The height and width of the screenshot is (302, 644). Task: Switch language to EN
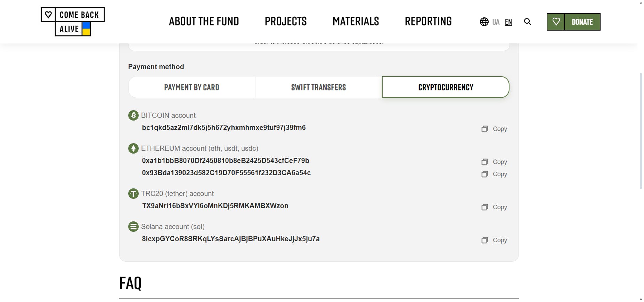click(x=508, y=22)
